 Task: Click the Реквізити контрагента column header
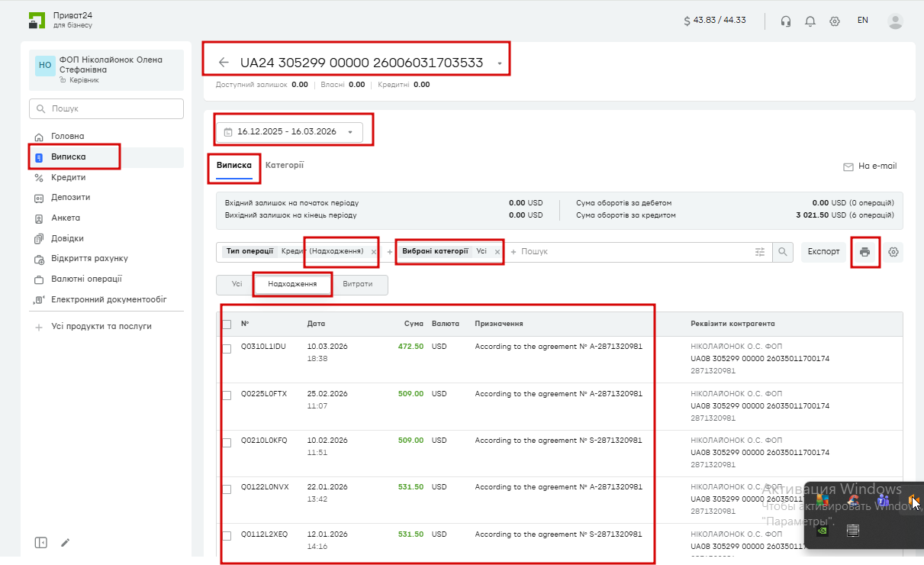coord(732,324)
